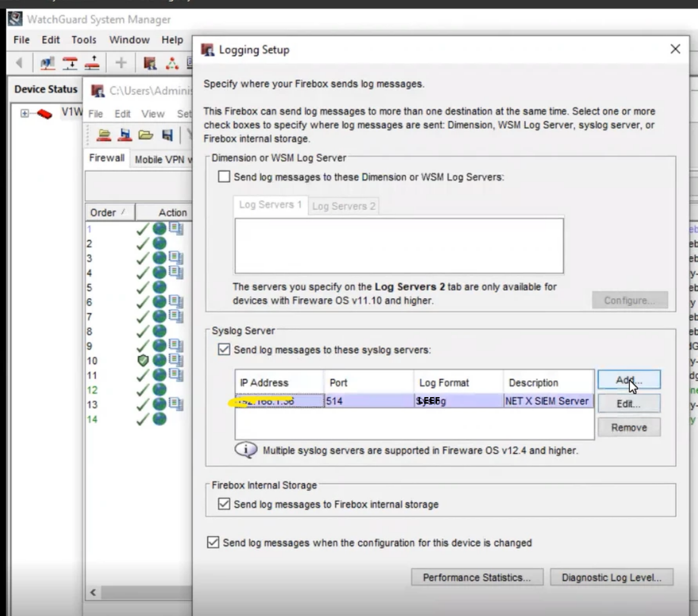The height and width of the screenshot is (616, 698).
Task: Open Performance Statistics settings
Action: pyautogui.click(x=477, y=577)
